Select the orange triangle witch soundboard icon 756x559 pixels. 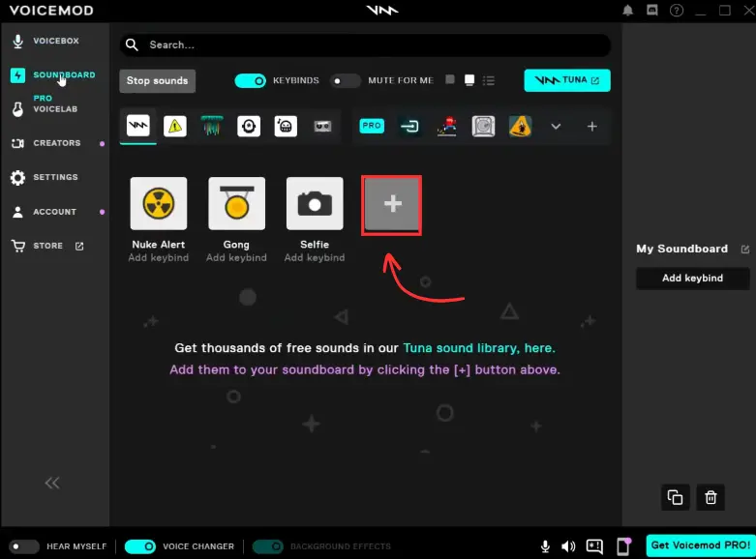tap(520, 127)
